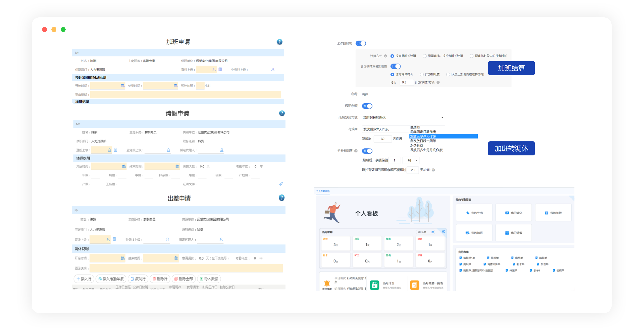Open green 当月排班 calendar icon

tap(374, 285)
